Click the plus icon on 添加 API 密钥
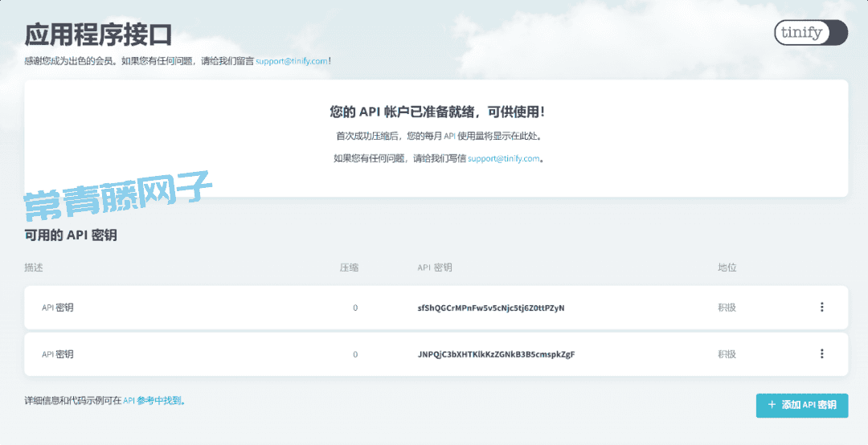This screenshot has width=868, height=445. (772, 405)
